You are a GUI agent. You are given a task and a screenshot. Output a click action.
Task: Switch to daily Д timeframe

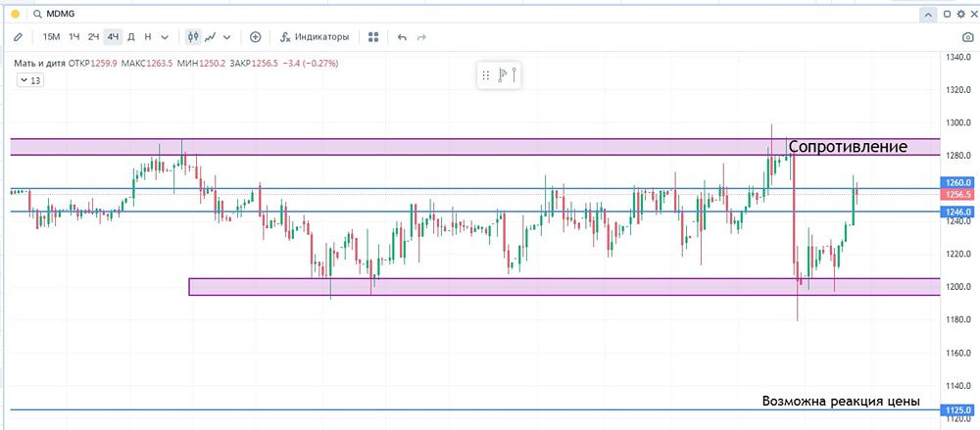tap(131, 37)
